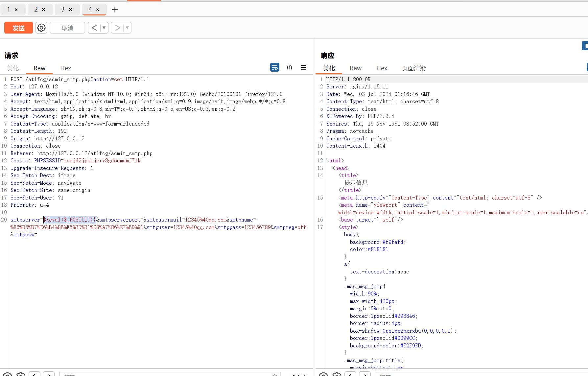The width and height of the screenshot is (588, 376).
Task: Click the request Connection: close line
Action: coord(35,146)
